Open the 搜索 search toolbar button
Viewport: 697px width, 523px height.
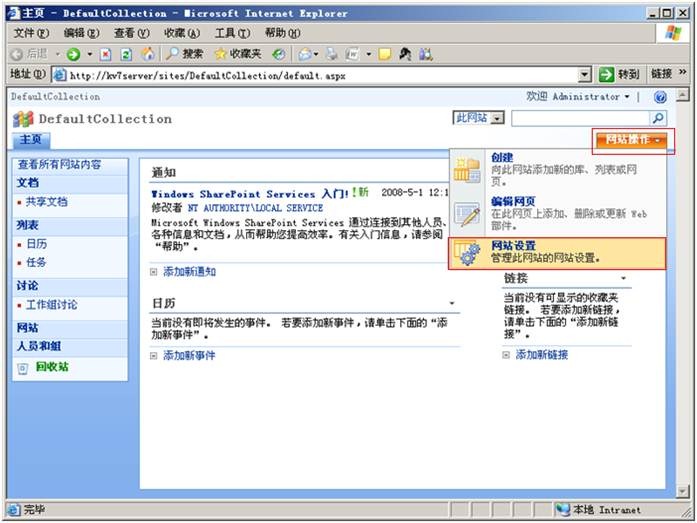click(x=185, y=54)
